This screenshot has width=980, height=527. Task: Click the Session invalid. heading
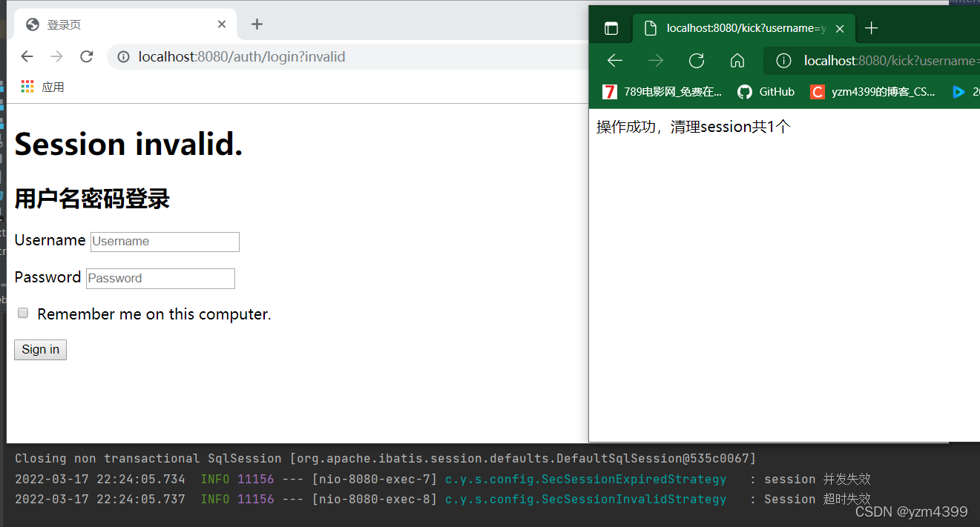point(129,144)
